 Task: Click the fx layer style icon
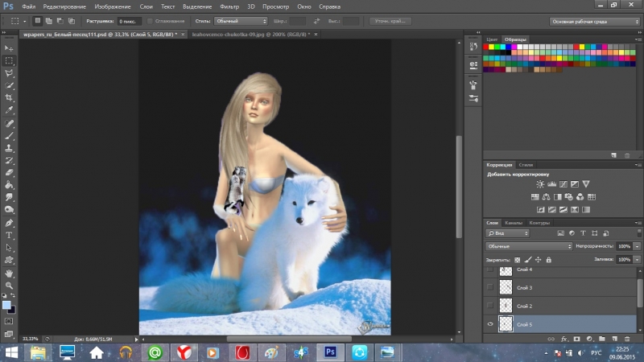pos(564,339)
